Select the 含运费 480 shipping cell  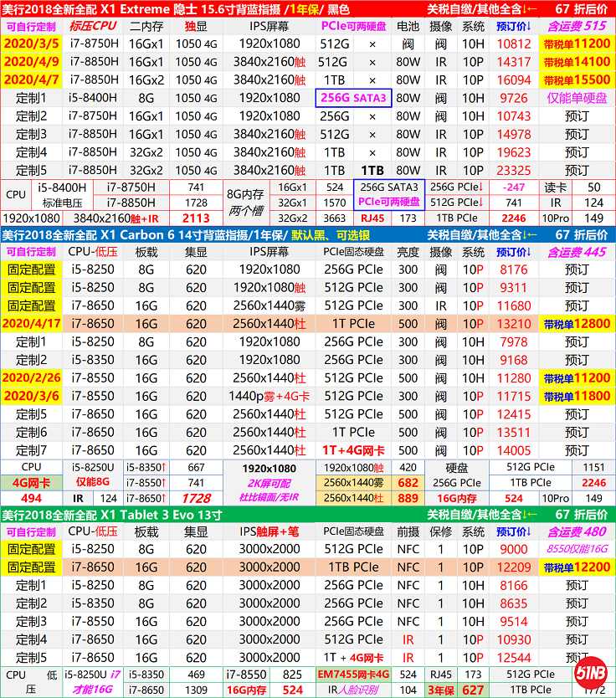click(x=576, y=531)
